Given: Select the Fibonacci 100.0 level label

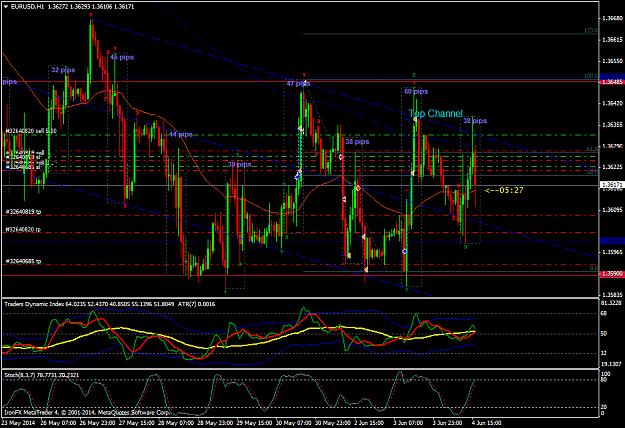Looking at the screenshot, I should coord(591,76).
